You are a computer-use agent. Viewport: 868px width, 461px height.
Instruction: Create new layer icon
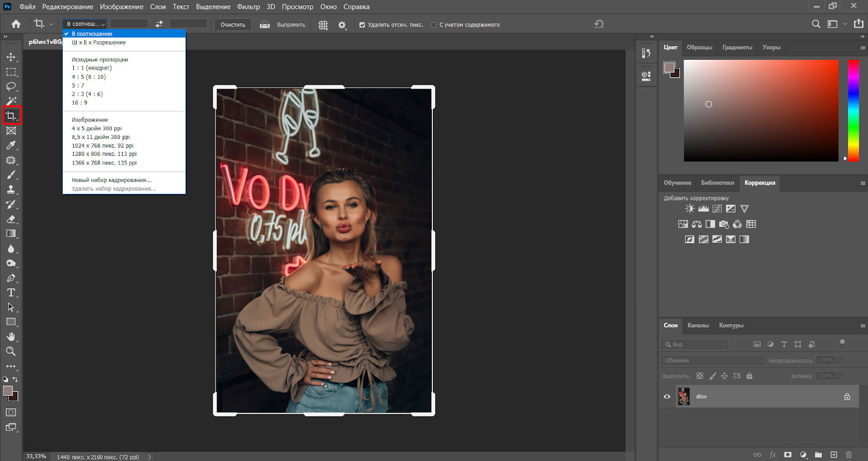pyautogui.click(x=834, y=454)
